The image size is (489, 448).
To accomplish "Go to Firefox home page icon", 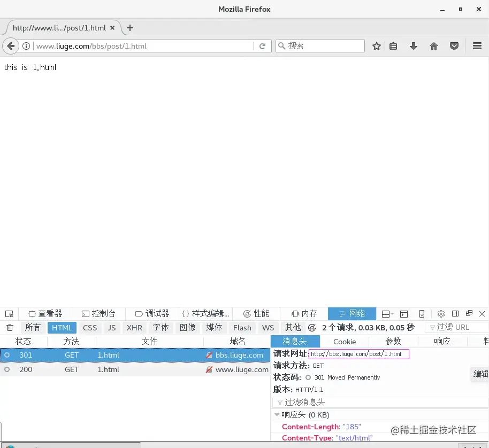I will click(x=434, y=46).
